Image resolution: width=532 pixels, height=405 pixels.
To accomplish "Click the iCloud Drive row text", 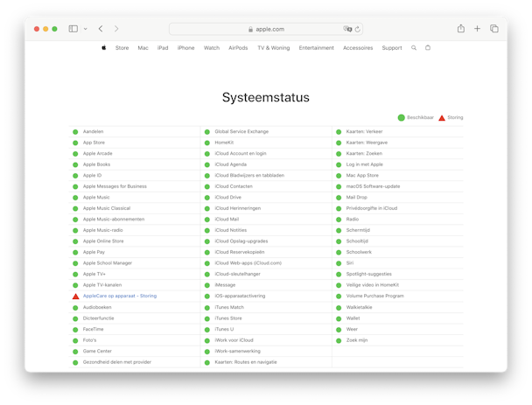I will (x=227, y=197).
